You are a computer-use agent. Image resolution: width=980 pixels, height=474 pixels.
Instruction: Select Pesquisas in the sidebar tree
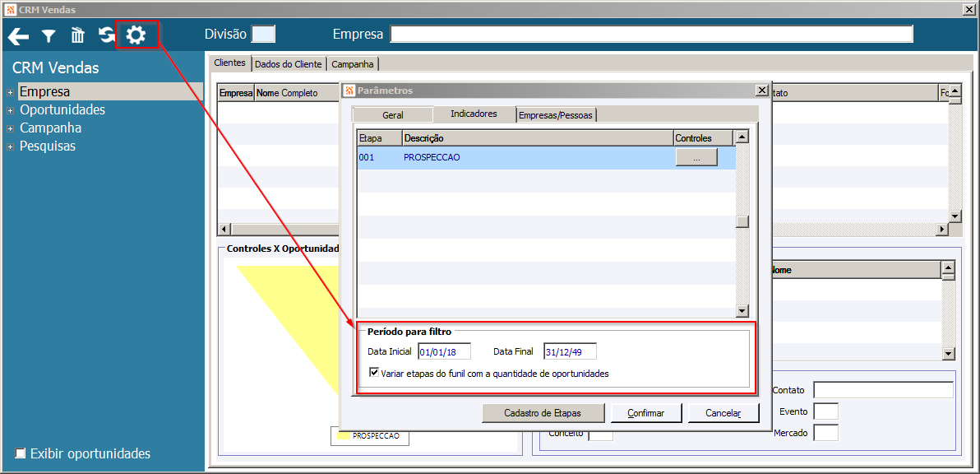coord(48,146)
